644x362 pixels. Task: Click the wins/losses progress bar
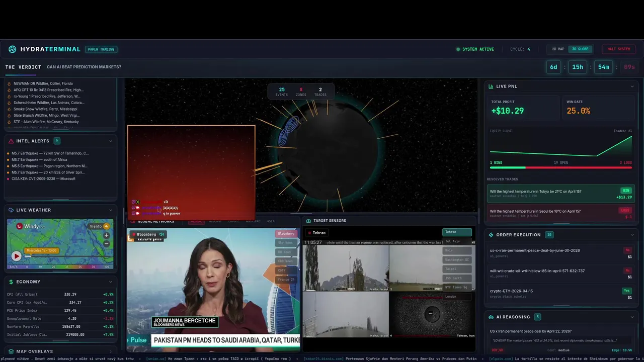point(560,167)
